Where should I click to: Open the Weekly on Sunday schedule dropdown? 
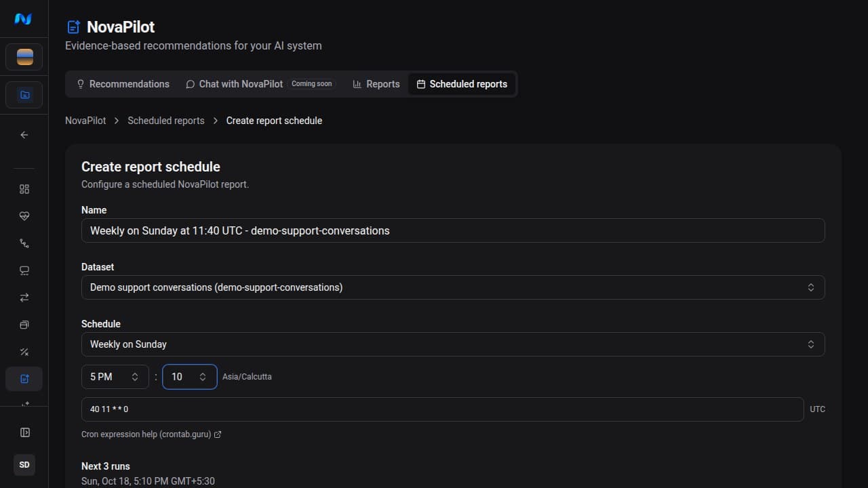tap(453, 344)
